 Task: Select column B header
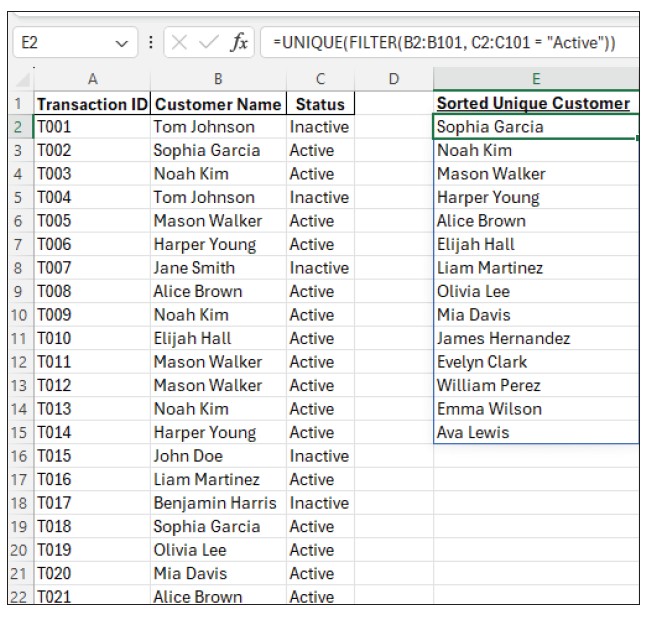[217, 79]
